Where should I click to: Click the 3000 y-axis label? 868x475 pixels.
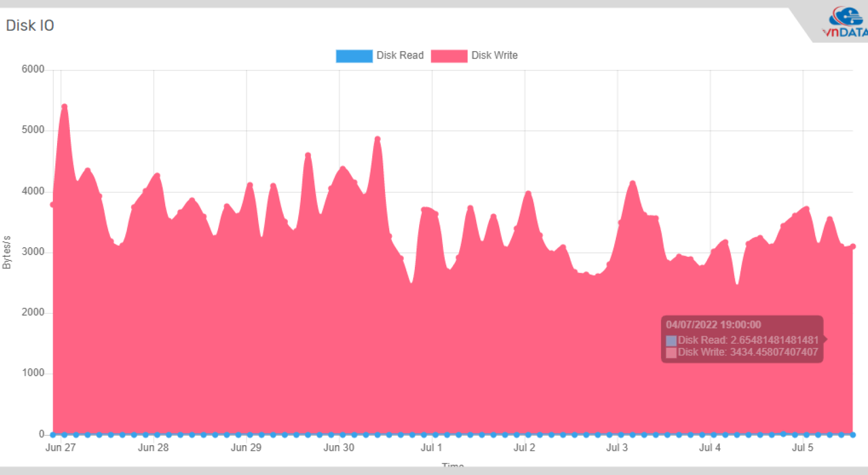pyautogui.click(x=33, y=252)
